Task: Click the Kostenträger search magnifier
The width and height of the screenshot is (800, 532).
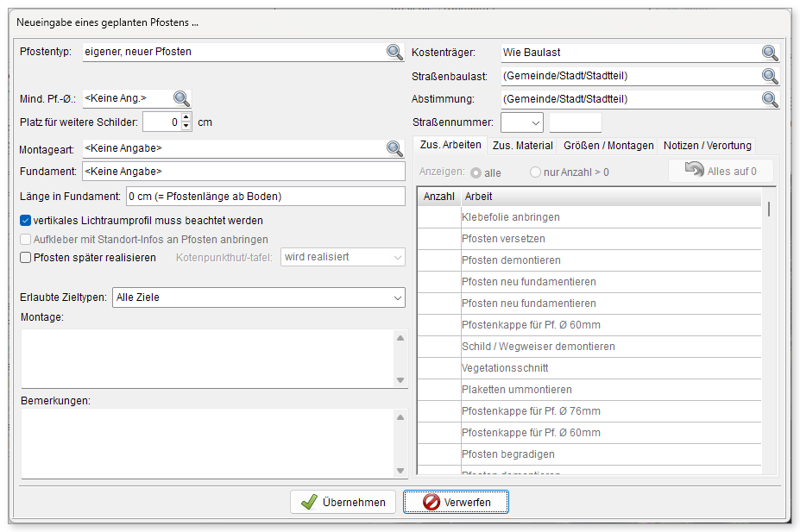Action: [x=770, y=53]
